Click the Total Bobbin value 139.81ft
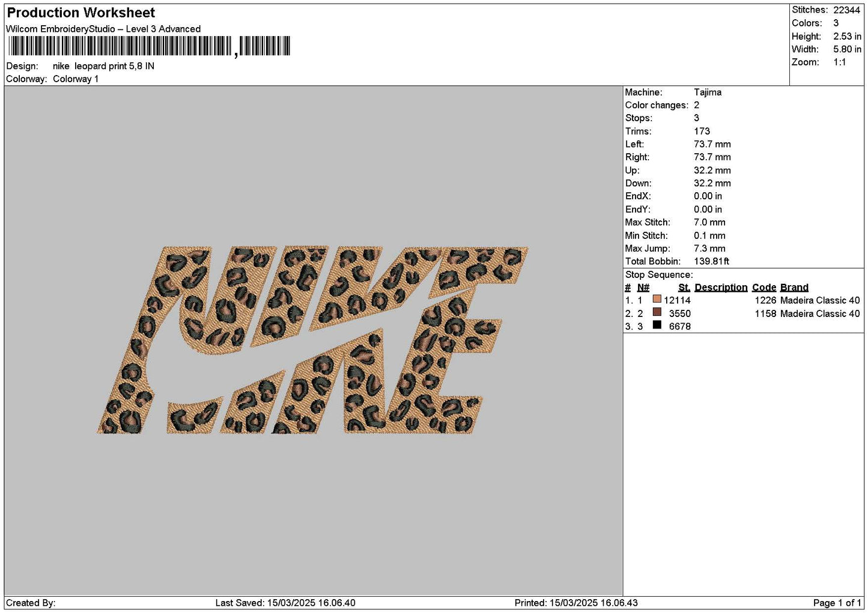This screenshot has height=613, width=868. 711,261
